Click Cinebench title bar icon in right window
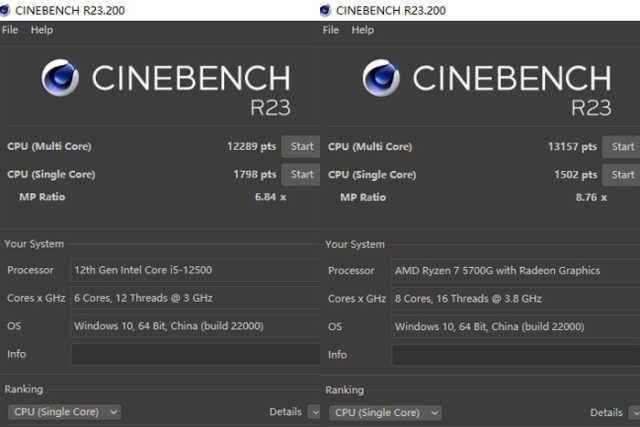 tap(325, 10)
